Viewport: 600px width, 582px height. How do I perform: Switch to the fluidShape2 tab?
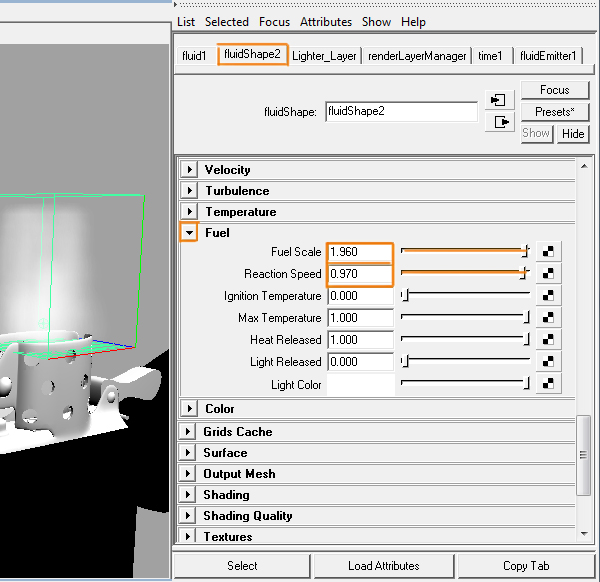click(253, 54)
